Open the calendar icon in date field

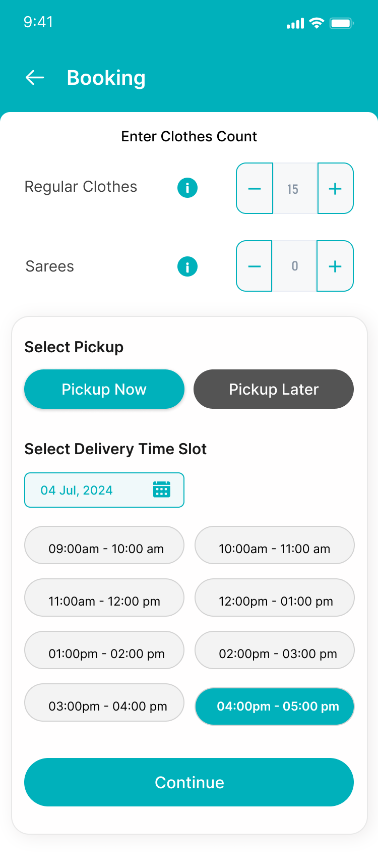click(162, 490)
